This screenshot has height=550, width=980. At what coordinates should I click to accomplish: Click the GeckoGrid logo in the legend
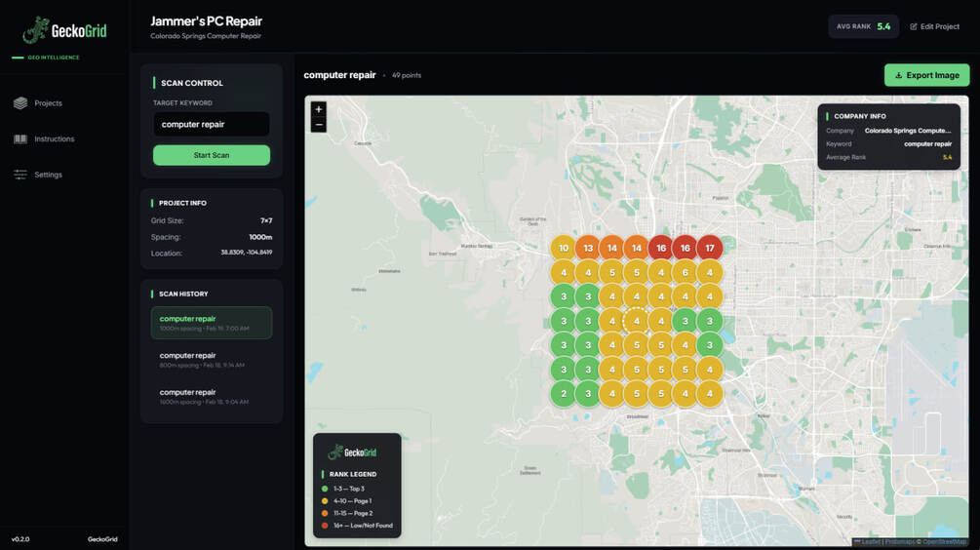[352, 452]
